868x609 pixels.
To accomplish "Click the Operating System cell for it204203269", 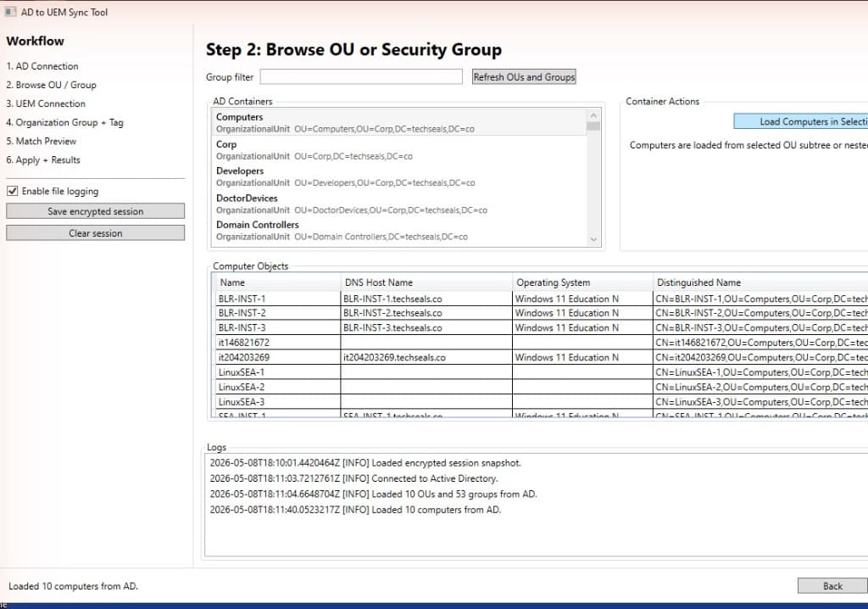I will [583, 357].
